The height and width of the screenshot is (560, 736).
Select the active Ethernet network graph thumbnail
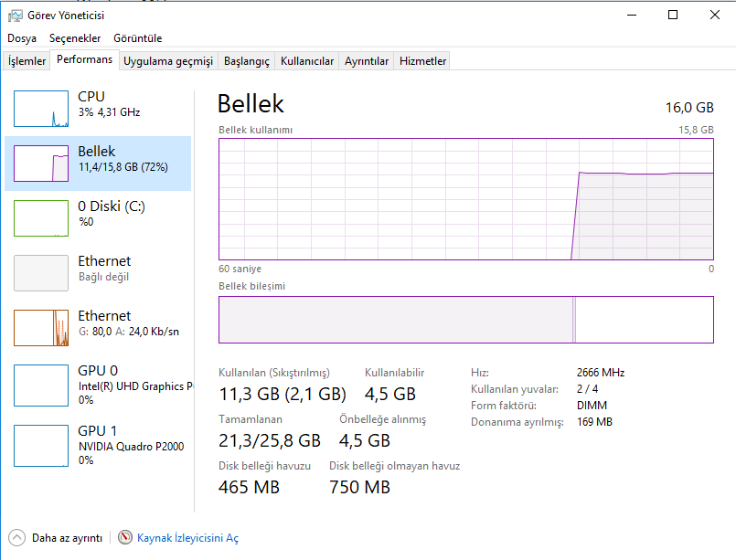click(41, 328)
